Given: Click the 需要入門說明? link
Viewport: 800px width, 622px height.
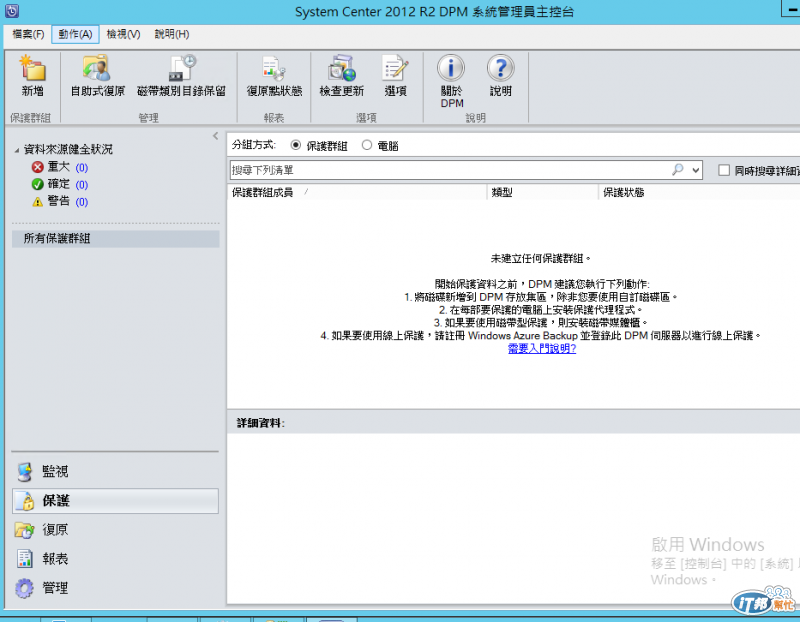Looking at the screenshot, I should (x=542, y=349).
